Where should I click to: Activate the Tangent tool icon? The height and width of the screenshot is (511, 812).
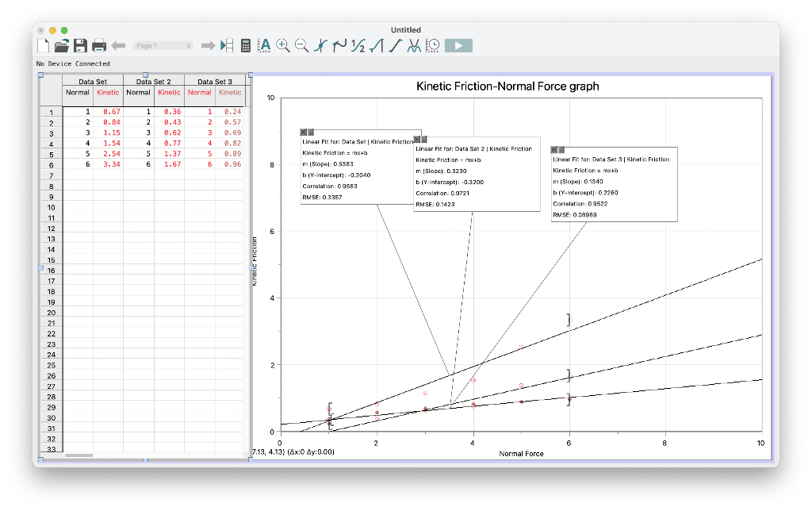pos(339,45)
